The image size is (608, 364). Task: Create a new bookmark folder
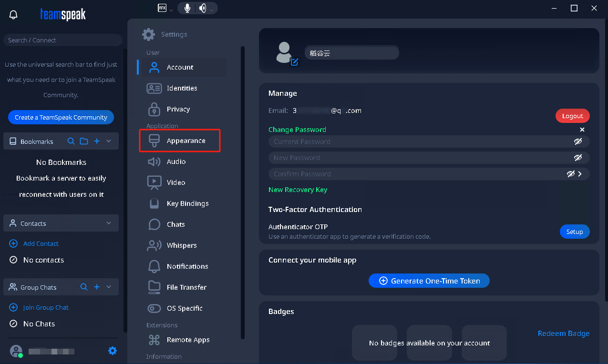[x=84, y=142]
